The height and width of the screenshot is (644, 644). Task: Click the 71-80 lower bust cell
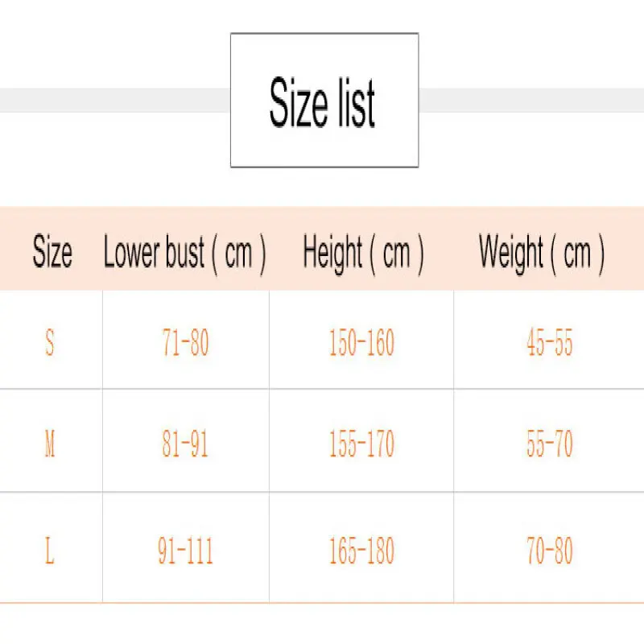pos(185,344)
